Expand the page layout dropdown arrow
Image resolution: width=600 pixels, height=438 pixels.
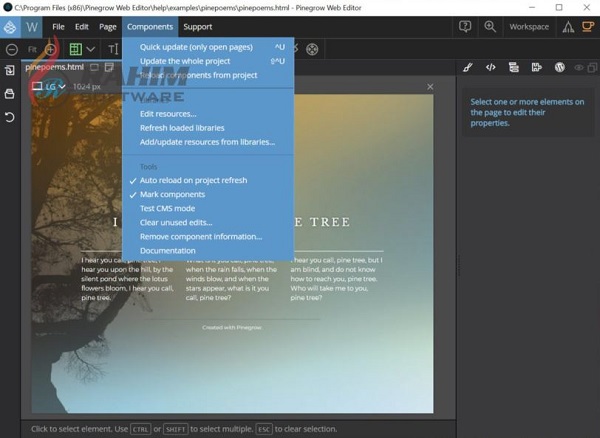(x=91, y=49)
